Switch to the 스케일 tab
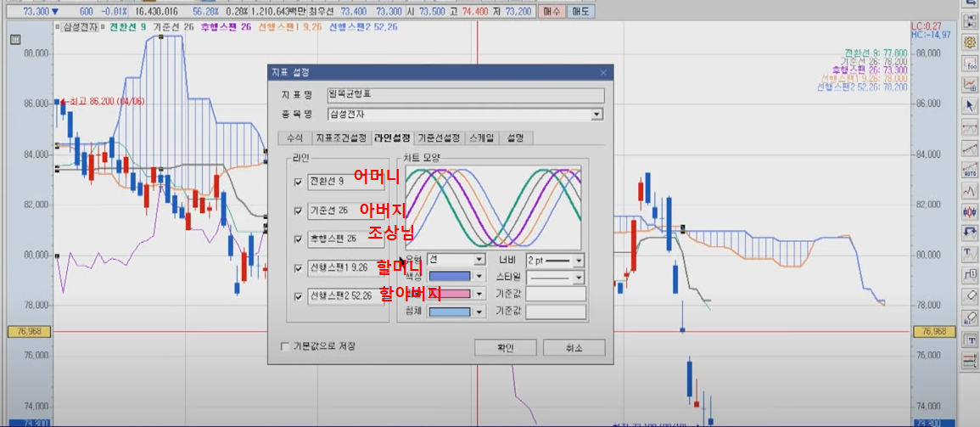 point(481,138)
